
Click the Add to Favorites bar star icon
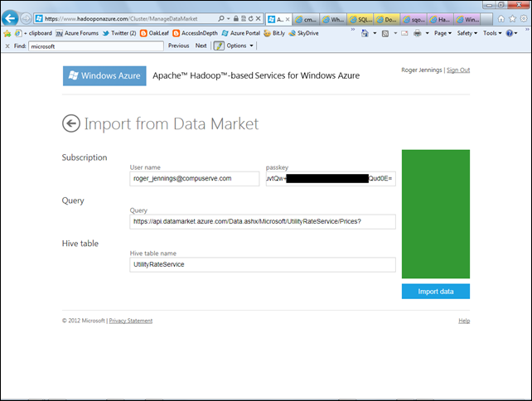[x=7, y=33]
